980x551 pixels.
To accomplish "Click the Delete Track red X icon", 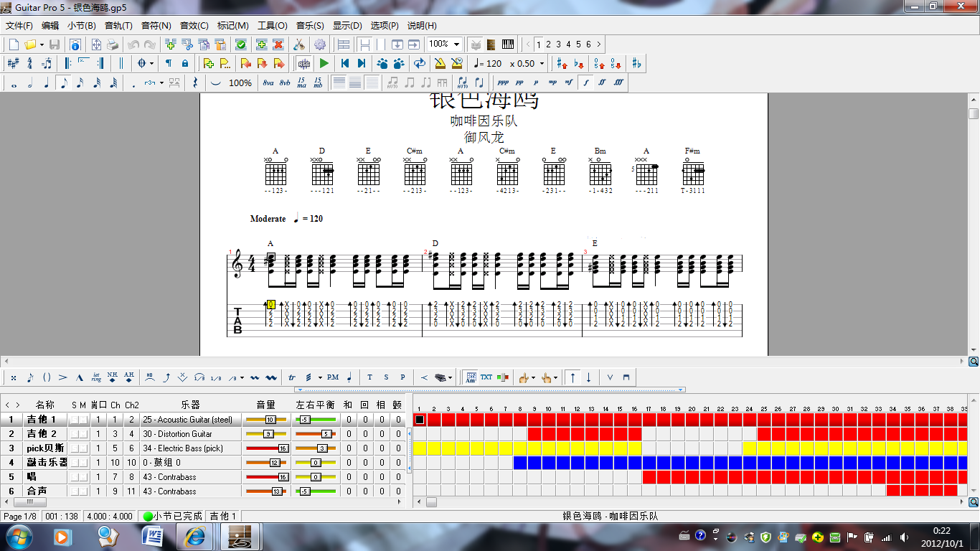I will coord(278,44).
